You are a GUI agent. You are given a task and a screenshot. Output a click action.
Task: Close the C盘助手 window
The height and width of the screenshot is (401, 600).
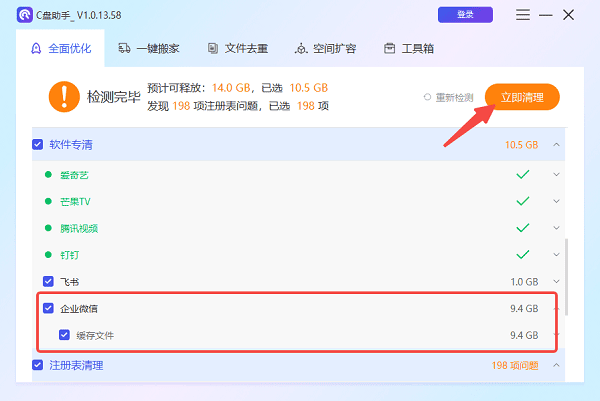tap(569, 15)
